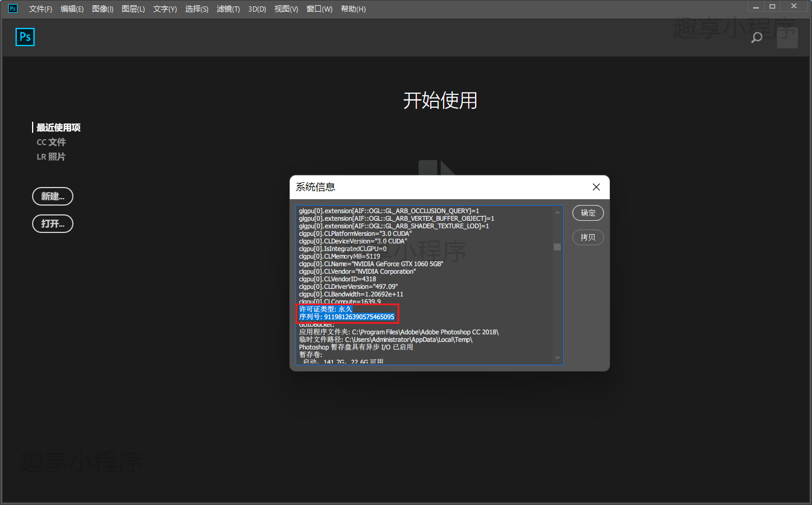Viewport: 812px width, 505px height.
Task: Click the 系统信息 dialog title
Action: [315, 187]
